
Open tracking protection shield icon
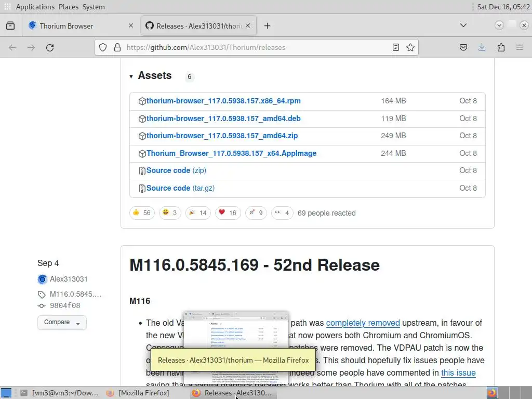(x=103, y=47)
